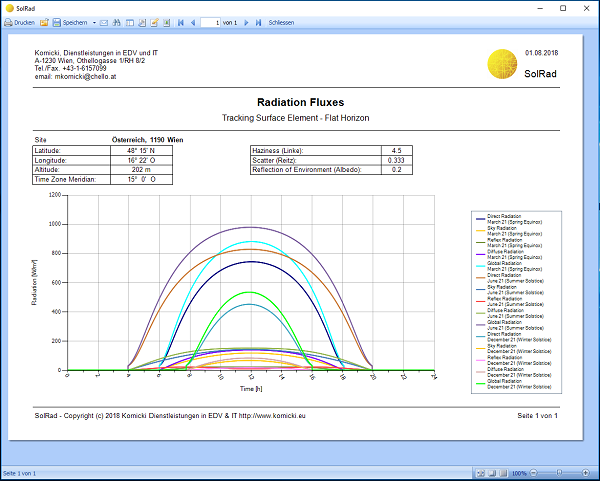600x481 pixels.
Task: Switch to third view mode icon in status bar
Action: 502,473
